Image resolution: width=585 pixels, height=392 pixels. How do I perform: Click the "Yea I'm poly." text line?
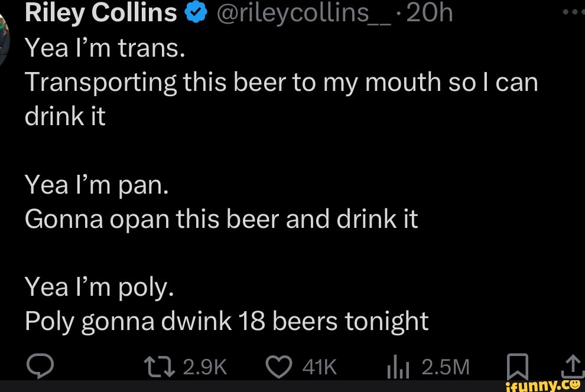point(99,287)
